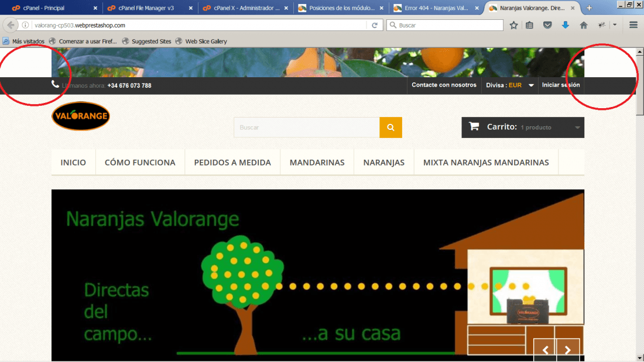Open CÓMO FUNCIONA menu item

[x=140, y=163]
